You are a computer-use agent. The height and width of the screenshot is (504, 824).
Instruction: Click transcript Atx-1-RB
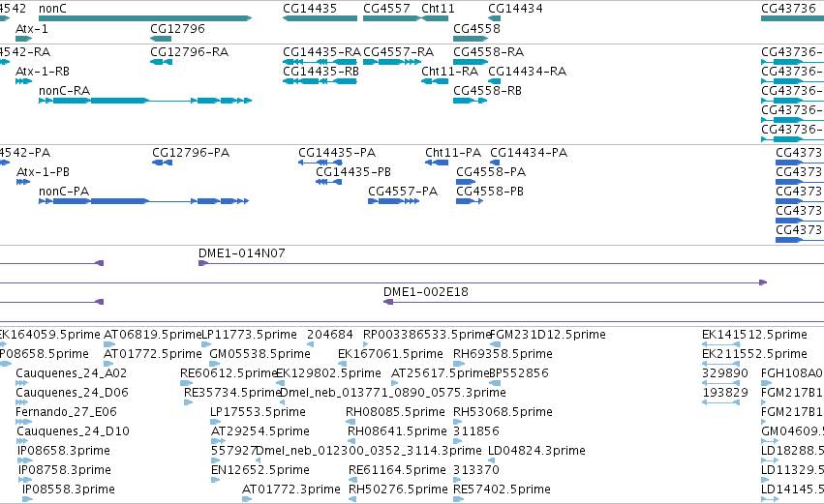pyautogui.click(x=43, y=72)
